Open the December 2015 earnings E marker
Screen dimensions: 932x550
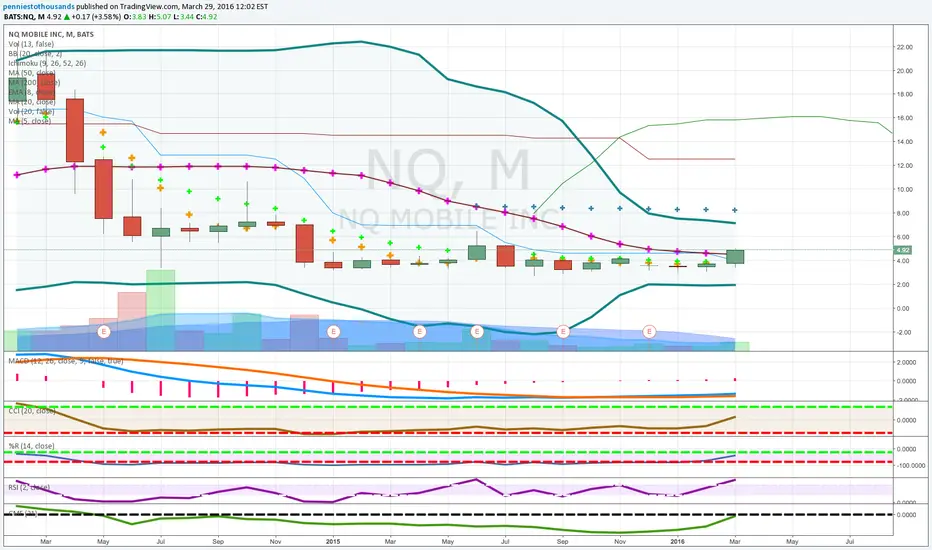[649, 331]
